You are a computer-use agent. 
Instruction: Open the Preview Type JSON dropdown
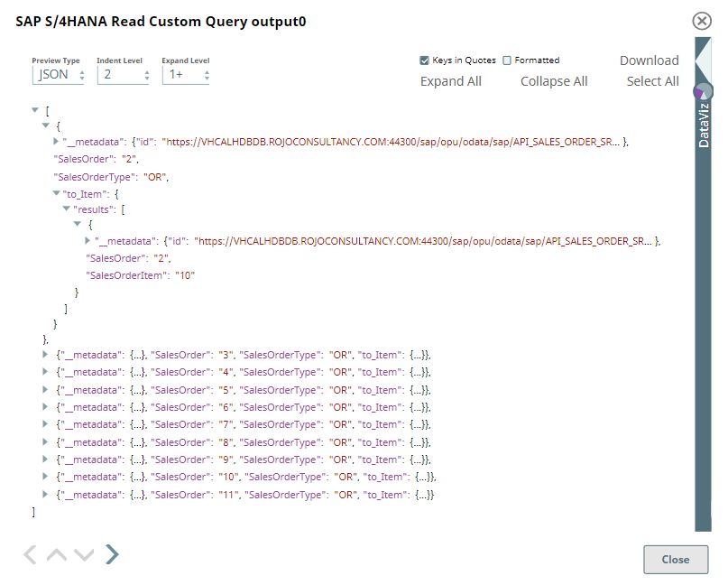point(59,75)
